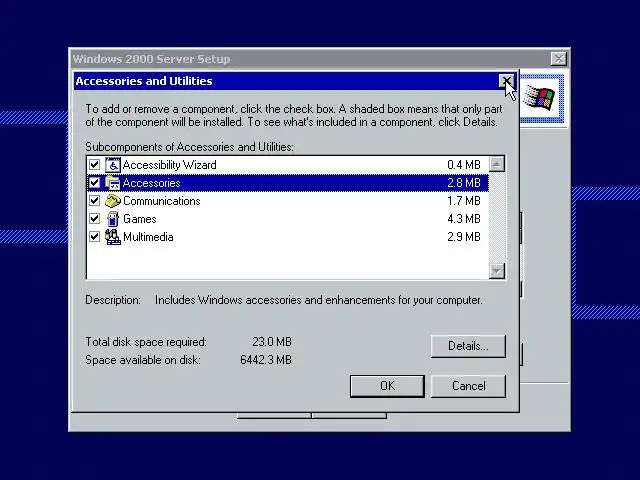Click the 2.8 MB size value
This screenshot has height=480, width=640.
(x=464, y=183)
